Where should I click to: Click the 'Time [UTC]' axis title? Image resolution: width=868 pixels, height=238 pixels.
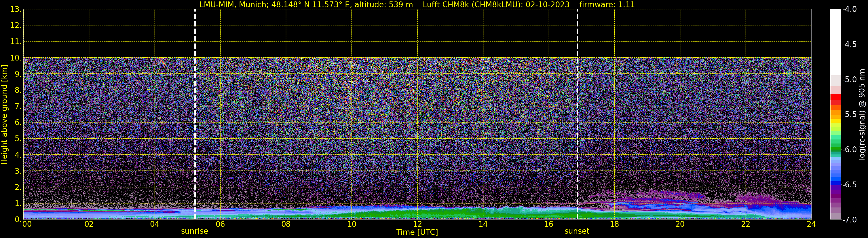tap(417, 232)
